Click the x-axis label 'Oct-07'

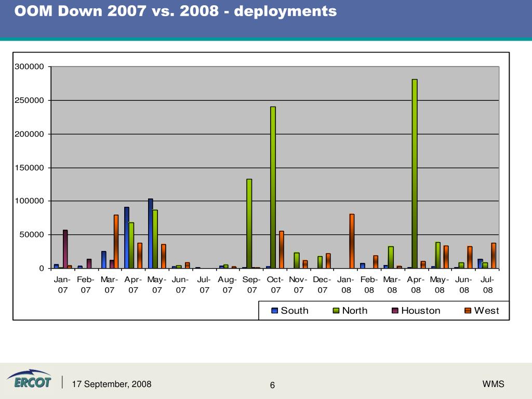(275, 285)
